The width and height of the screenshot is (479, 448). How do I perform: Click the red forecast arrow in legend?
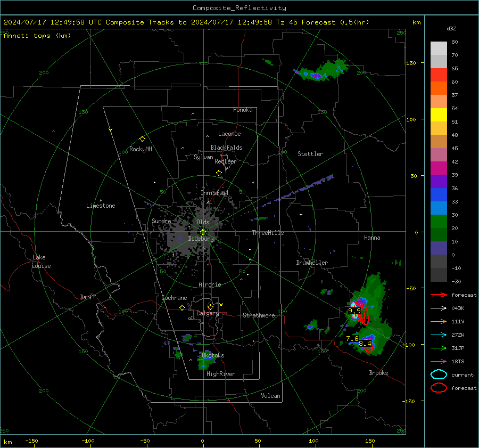439,295
